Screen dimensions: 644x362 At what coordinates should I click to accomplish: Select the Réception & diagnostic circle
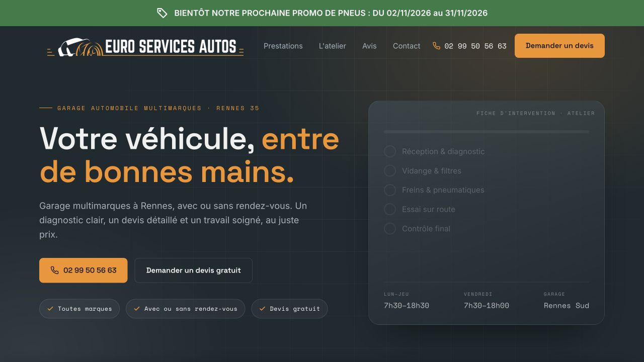(x=390, y=151)
